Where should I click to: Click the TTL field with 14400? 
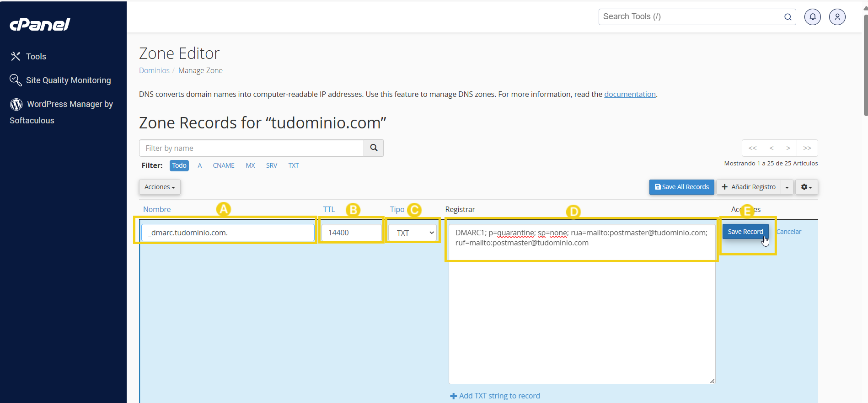tap(351, 233)
